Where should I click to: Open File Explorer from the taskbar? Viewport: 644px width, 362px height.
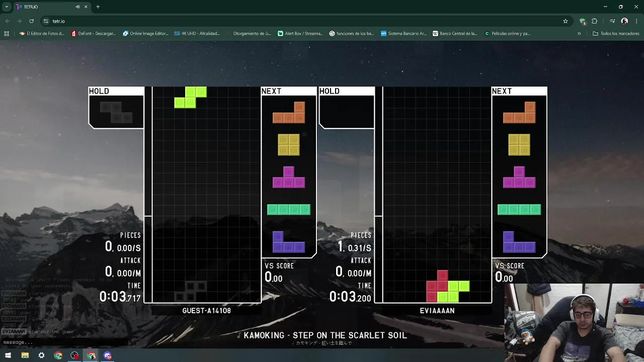coord(25,355)
